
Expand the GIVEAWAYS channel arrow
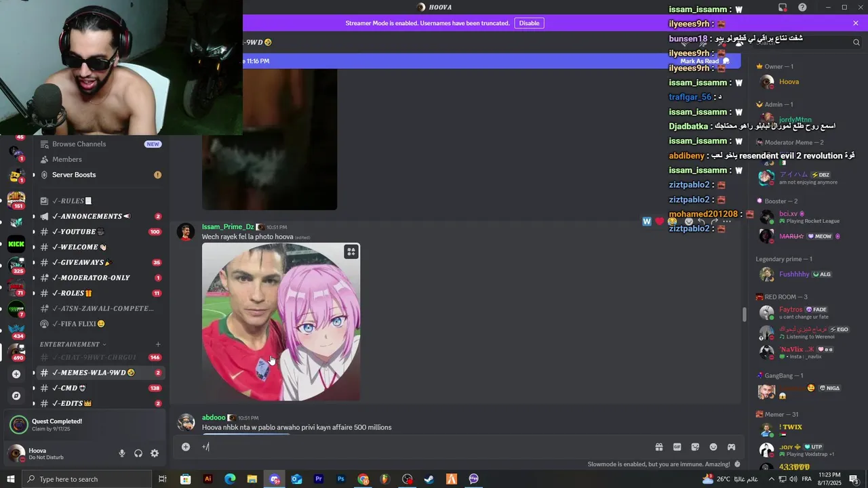(33, 262)
